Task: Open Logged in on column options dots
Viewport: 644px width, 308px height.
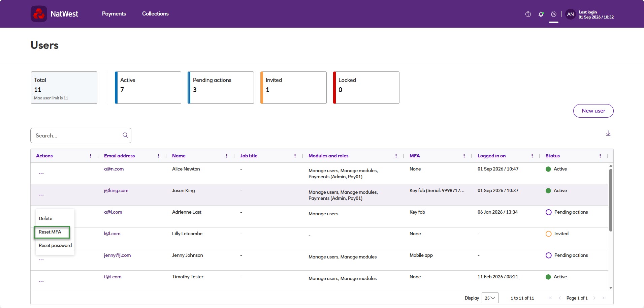Action: coord(532,156)
